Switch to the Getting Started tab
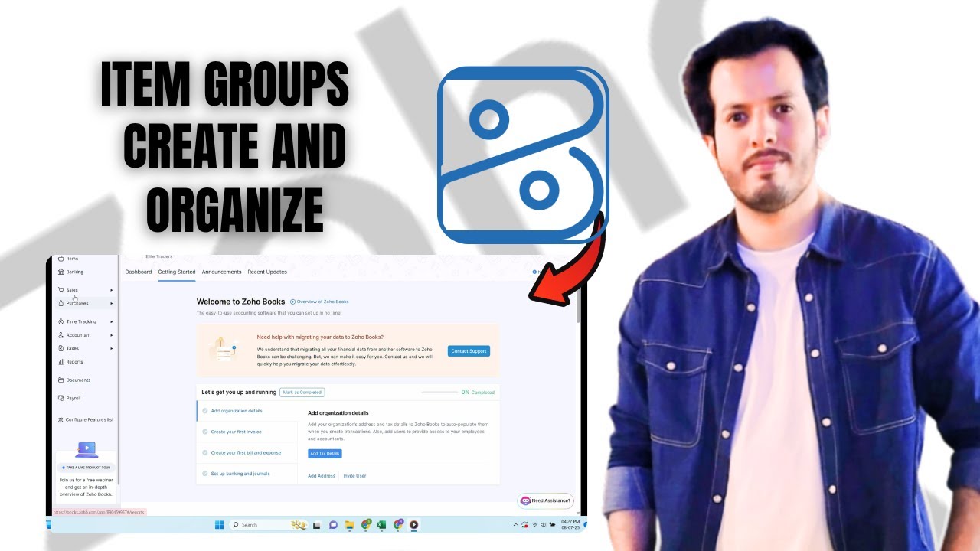This screenshot has height=551, width=980. [x=177, y=272]
